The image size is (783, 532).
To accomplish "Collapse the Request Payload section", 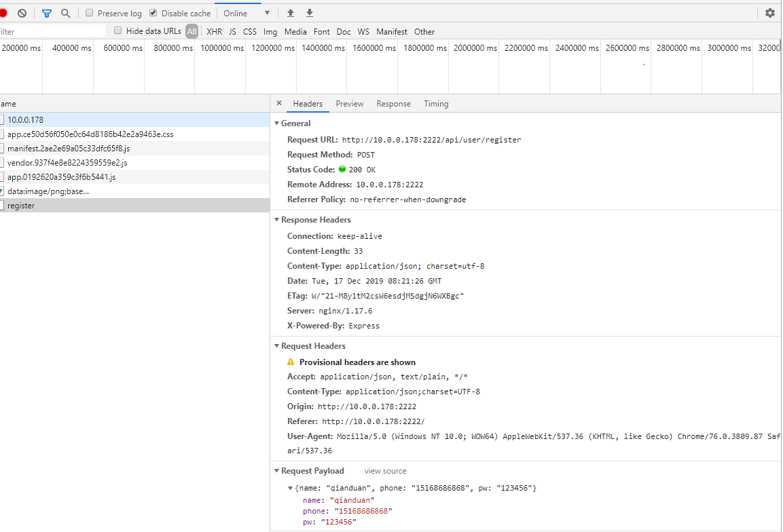I will coord(276,471).
